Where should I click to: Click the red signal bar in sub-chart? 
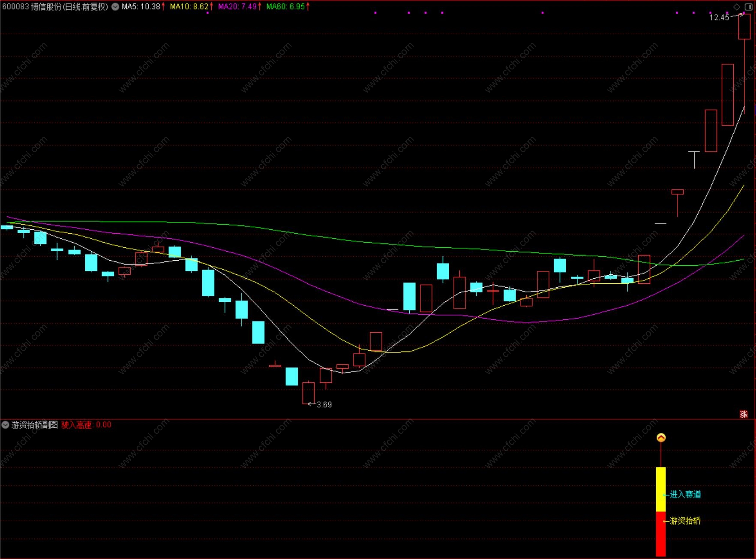tap(661, 534)
